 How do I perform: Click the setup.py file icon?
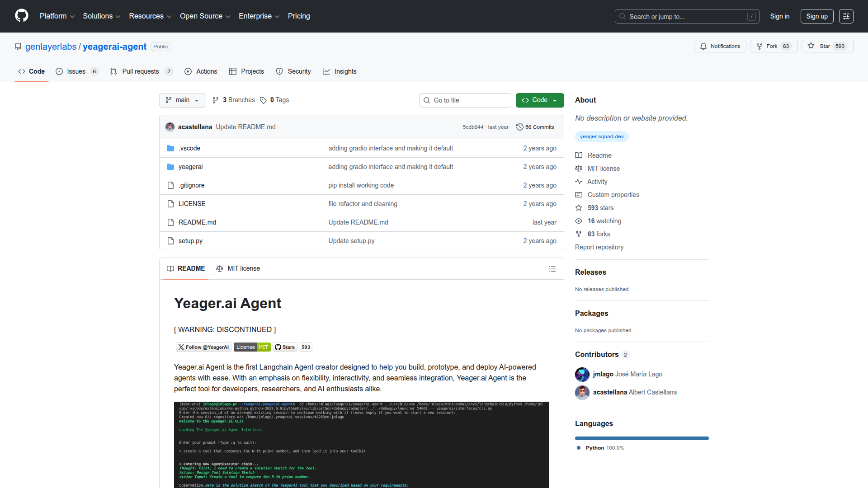point(170,241)
